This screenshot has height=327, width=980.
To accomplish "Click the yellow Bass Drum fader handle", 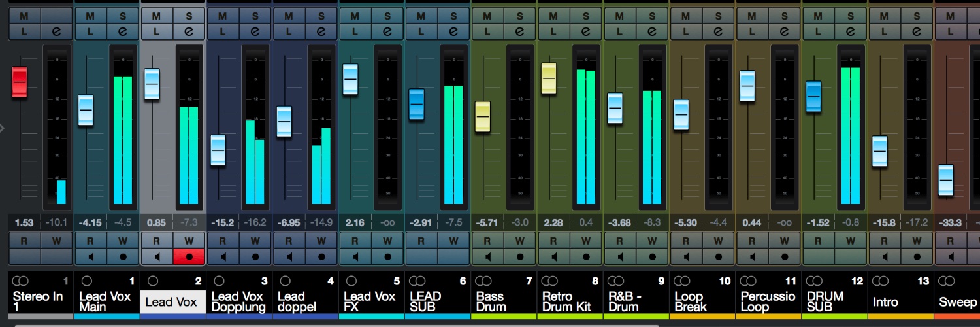I will pos(483,117).
